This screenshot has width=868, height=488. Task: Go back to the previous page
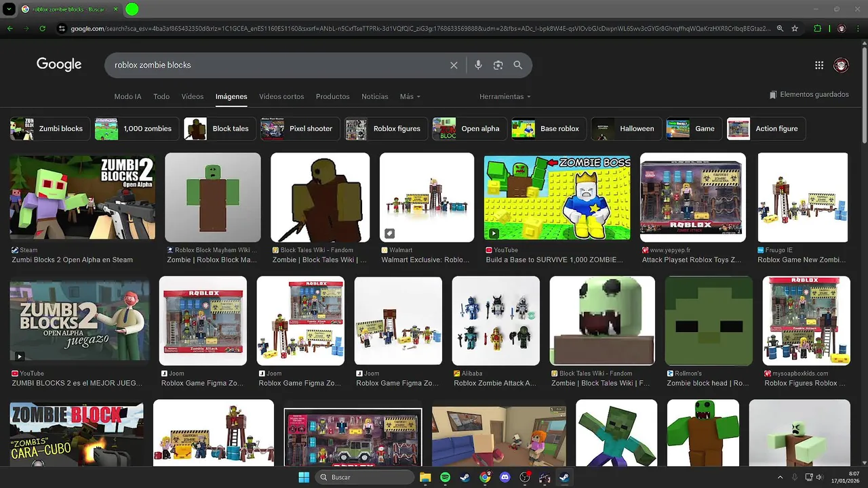(9, 28)
